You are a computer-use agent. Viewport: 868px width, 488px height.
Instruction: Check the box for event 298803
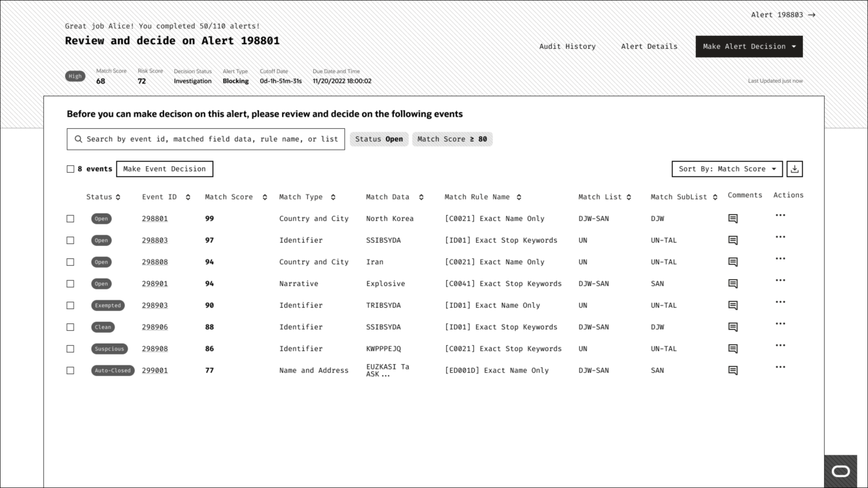71,241
